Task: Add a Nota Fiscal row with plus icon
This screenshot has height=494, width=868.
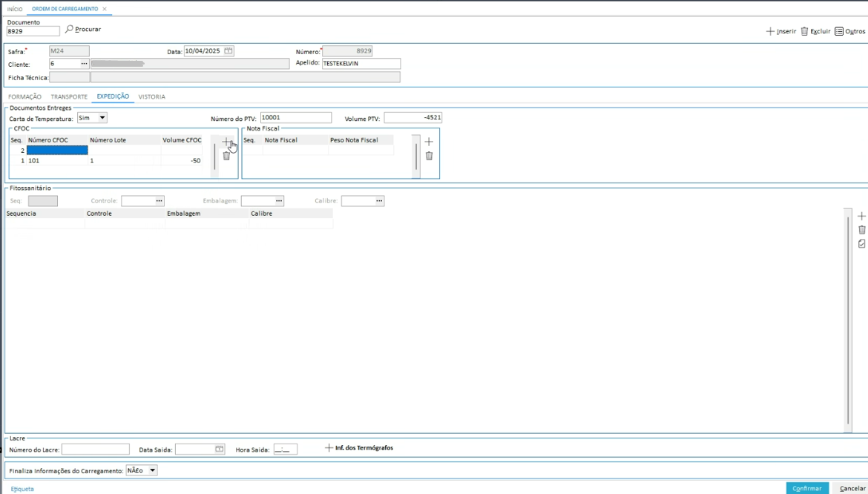Action: point(429,142)
